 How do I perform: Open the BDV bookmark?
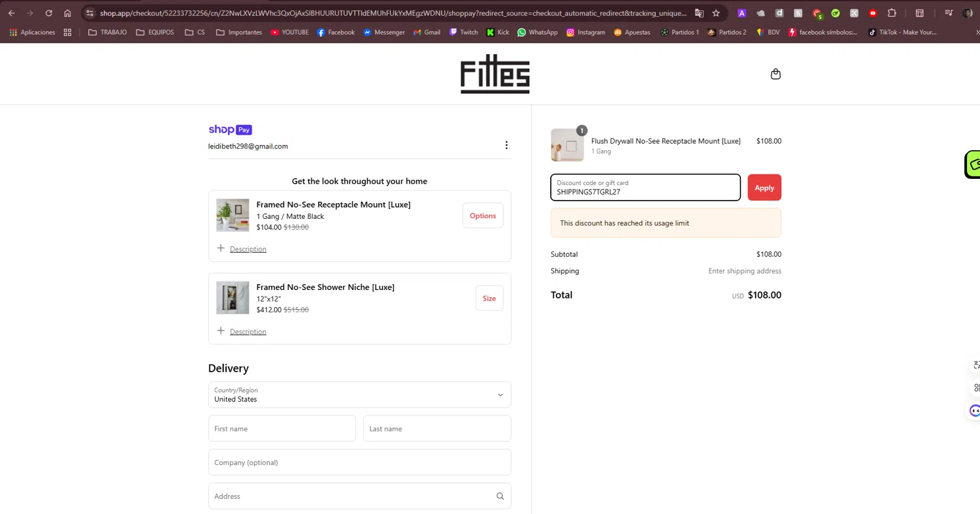tap(768, 32)
